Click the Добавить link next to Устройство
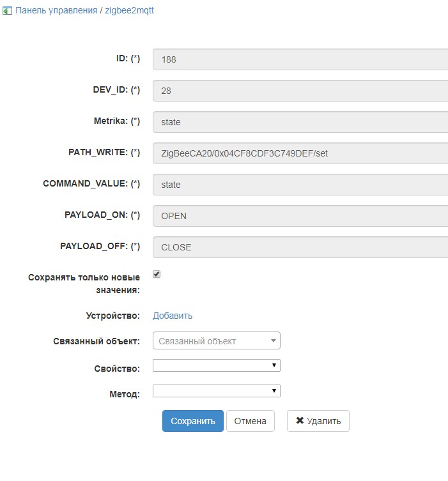Viewport: 448px width, 481px height. (x=173, y=316)
